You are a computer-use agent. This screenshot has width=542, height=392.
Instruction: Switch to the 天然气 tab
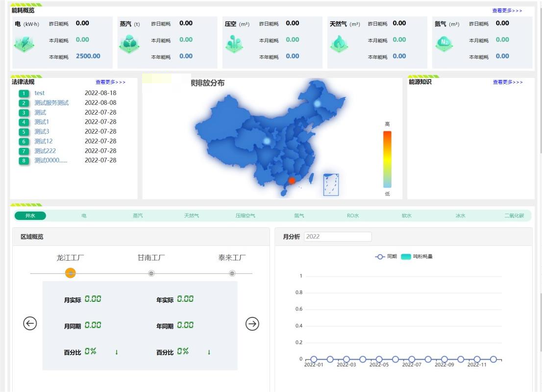[x=192, y=216]
